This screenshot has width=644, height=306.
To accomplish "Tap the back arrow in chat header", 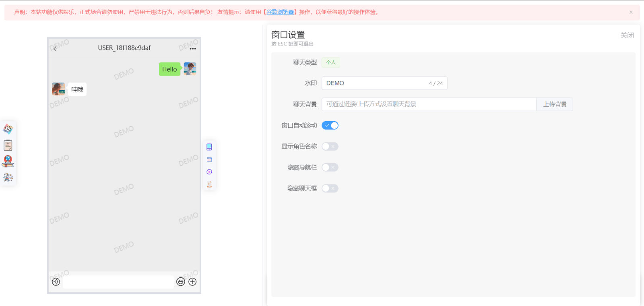I will [55, 48].
